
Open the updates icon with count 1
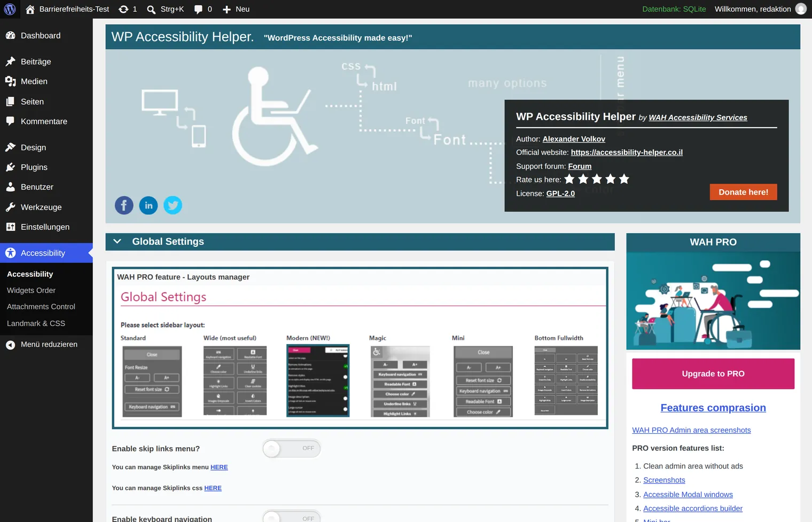(x=128, y=9)
